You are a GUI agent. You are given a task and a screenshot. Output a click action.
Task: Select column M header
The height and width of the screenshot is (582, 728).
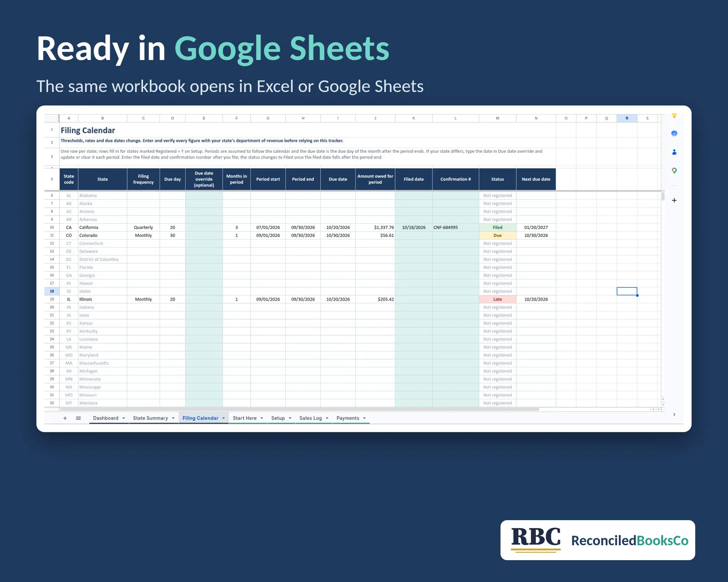click(x=497, y=118)
